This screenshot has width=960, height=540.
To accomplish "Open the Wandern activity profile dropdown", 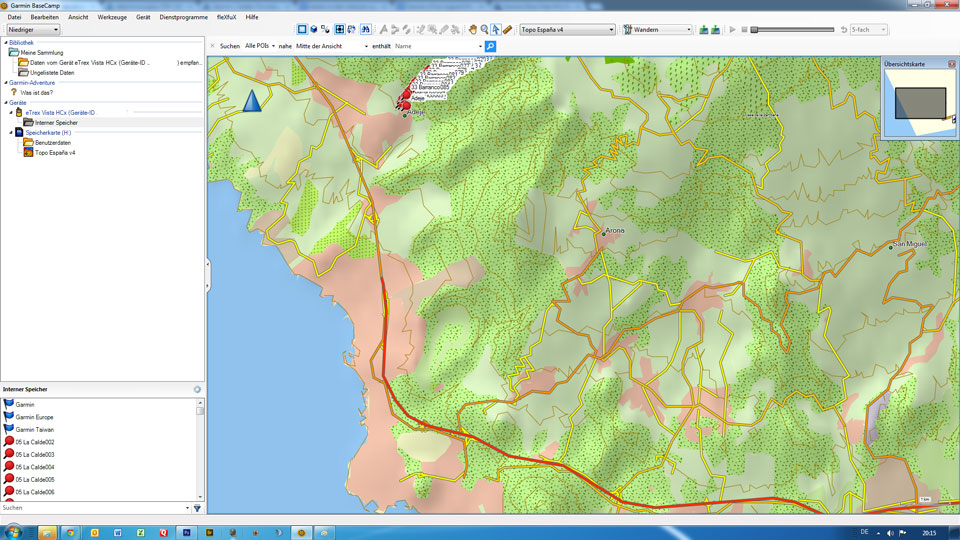I will (x=658, y=29).
